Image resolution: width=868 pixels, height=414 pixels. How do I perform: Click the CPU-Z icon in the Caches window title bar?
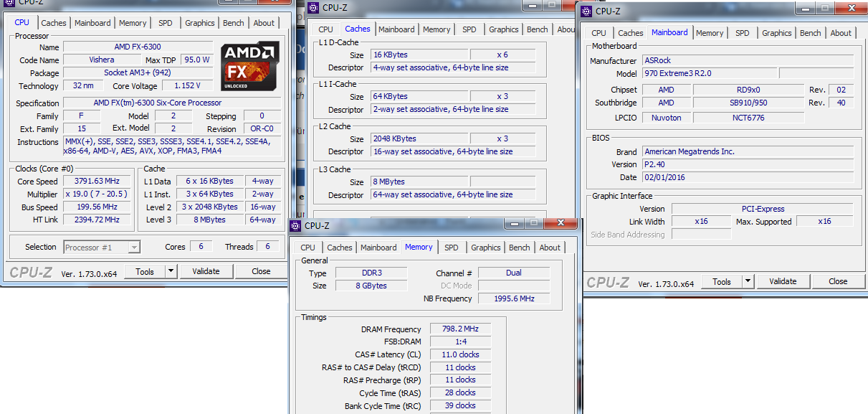pos(313,8)
